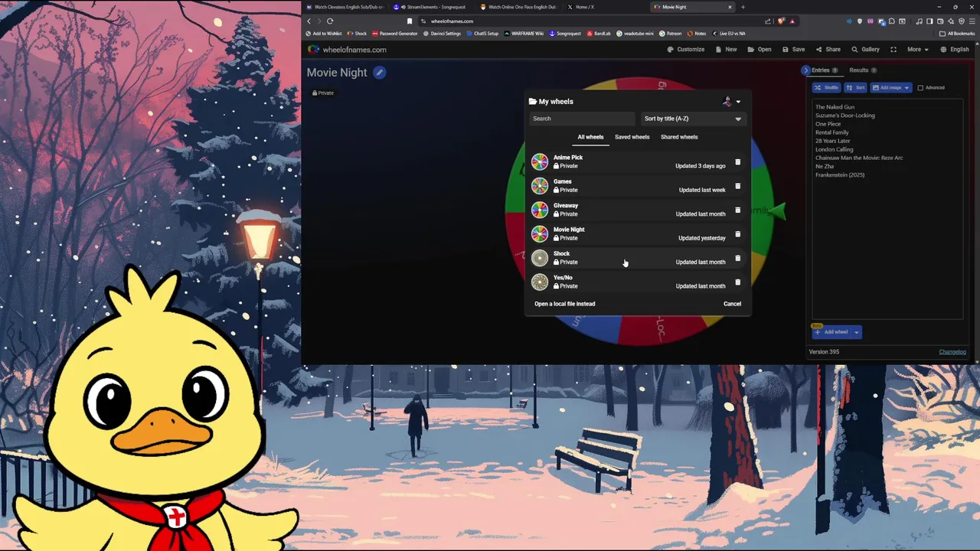Screen dimensions: 980x551
Task: Open the WARFRAME Wiki bookmark
Action: coord(524,34)
